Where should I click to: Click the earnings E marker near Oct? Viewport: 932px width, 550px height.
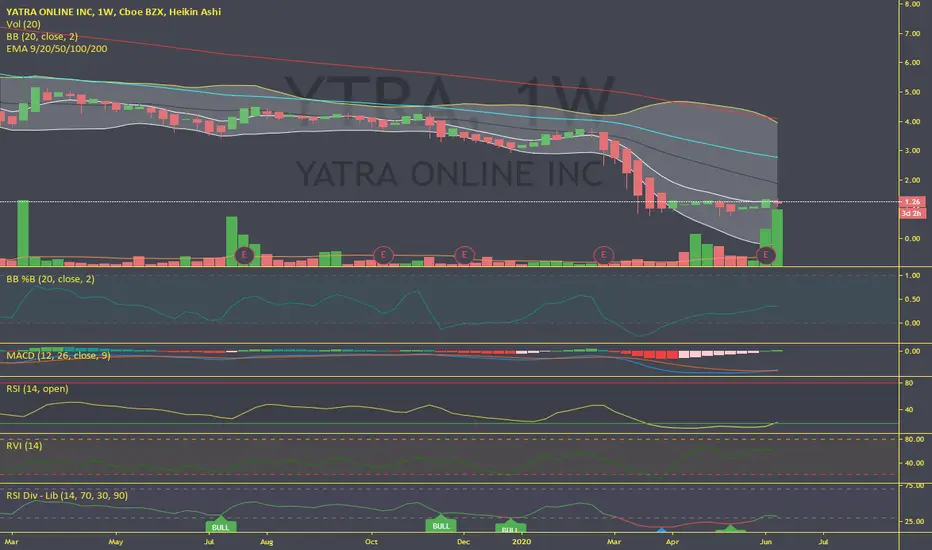[383, 256]
